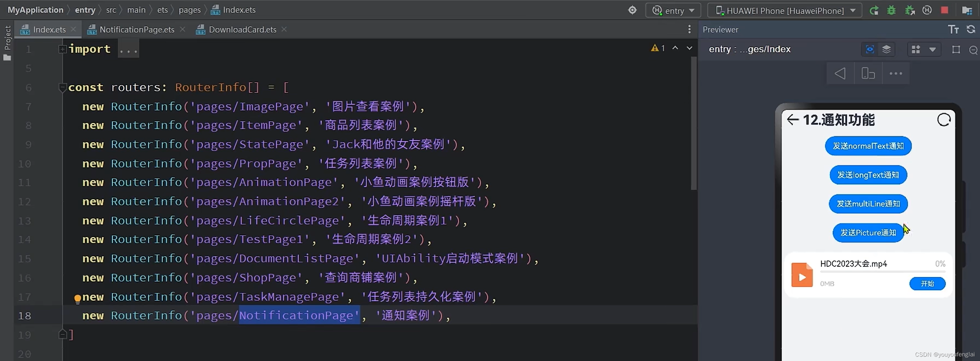This screenshot has width=980, height=361.
Task: Collapse the routers array fold marker on line 6
Action: pyautogui.click(x=63, y=88)
